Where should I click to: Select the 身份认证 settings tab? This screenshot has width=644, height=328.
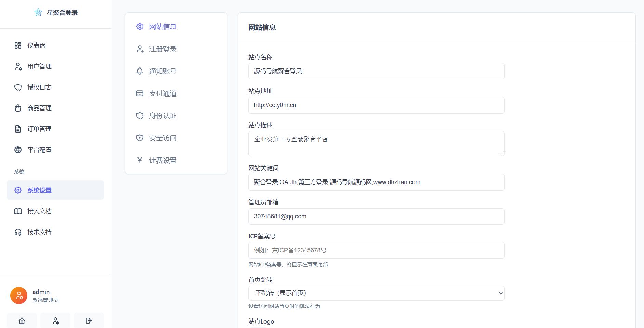coord(162,116)
